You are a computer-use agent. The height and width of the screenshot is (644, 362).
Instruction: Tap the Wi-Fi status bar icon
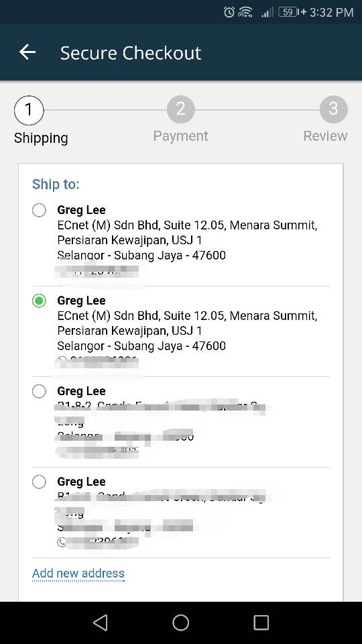tap(245, 12)
